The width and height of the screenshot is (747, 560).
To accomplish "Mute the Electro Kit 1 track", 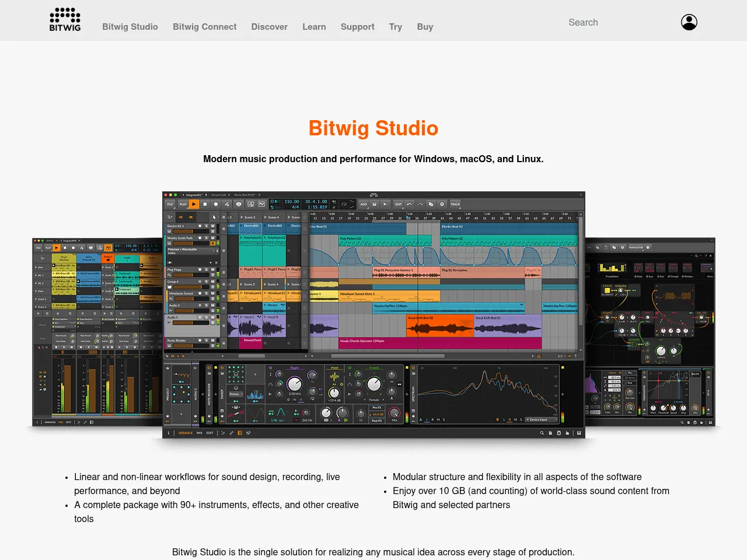I will 212,226.
